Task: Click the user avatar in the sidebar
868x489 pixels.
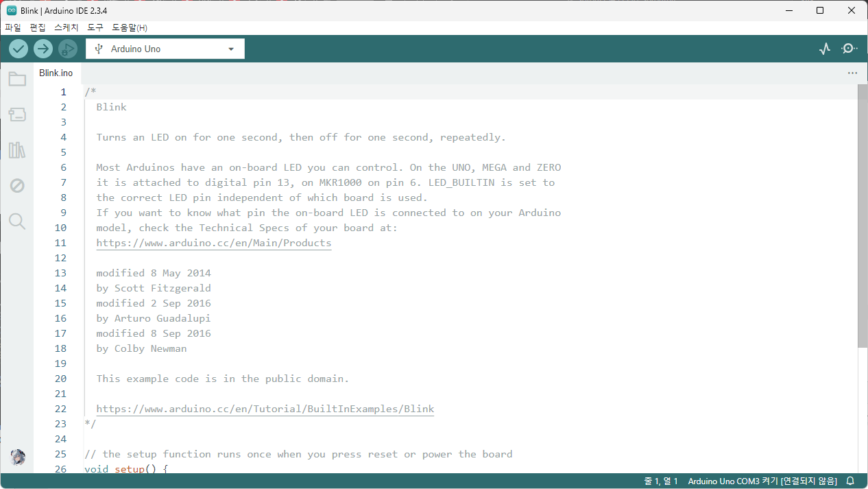Action: [x=18, y=457]
